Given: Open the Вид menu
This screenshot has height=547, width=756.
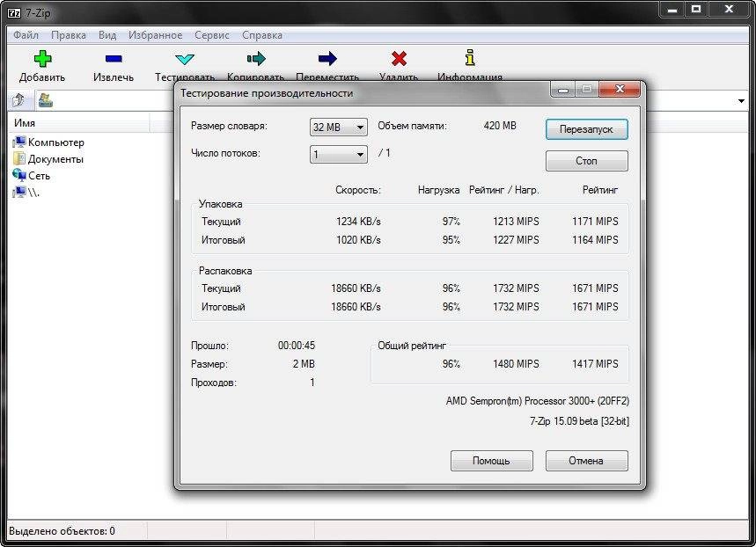Looking at the screenshot, I should (107, 35).
